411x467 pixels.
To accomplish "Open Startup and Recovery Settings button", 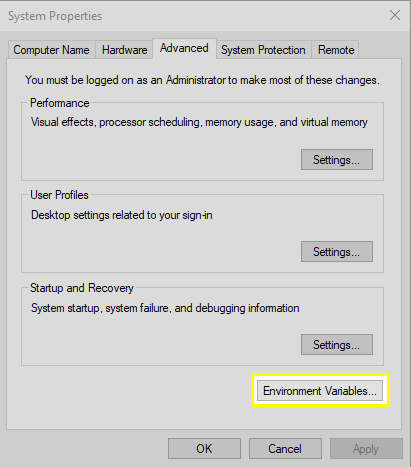I will click(x=337, y=345).
